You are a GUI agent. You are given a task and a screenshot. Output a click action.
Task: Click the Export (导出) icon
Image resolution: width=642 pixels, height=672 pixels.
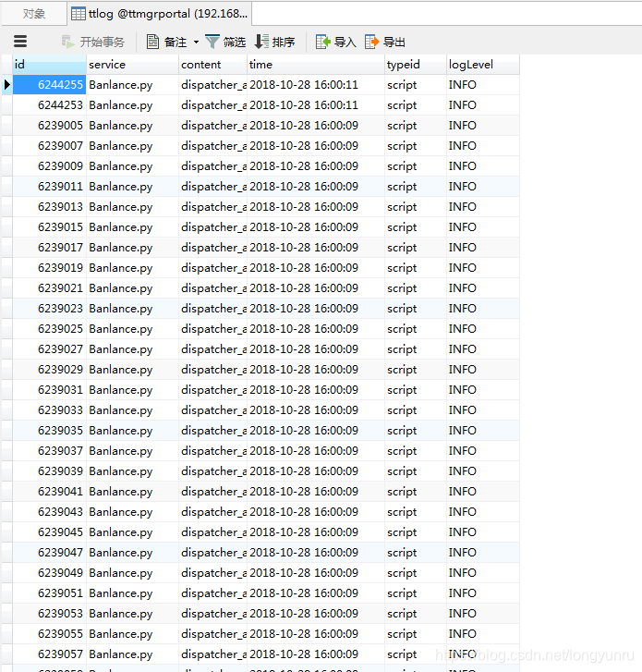372,42
